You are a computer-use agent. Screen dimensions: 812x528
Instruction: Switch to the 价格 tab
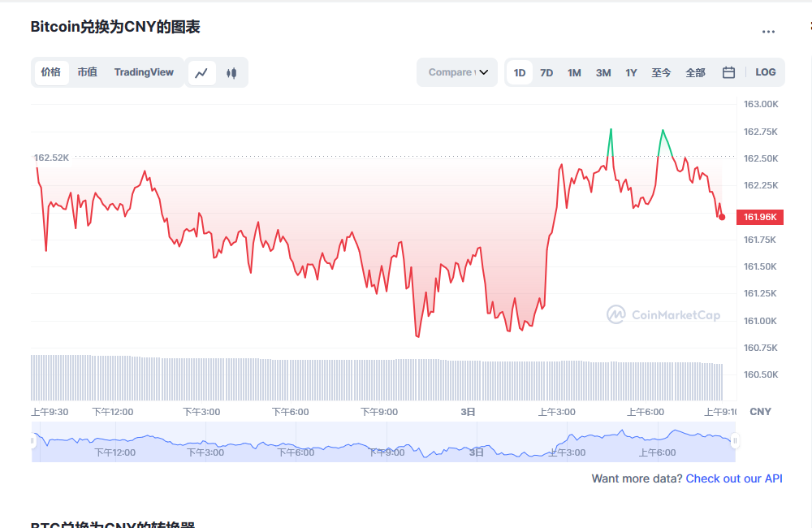pos(51,72)
